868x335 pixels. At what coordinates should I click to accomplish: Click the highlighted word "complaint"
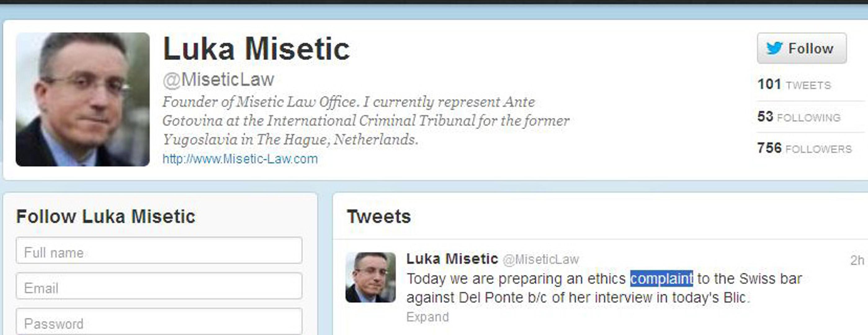click(x=661, y=279)
